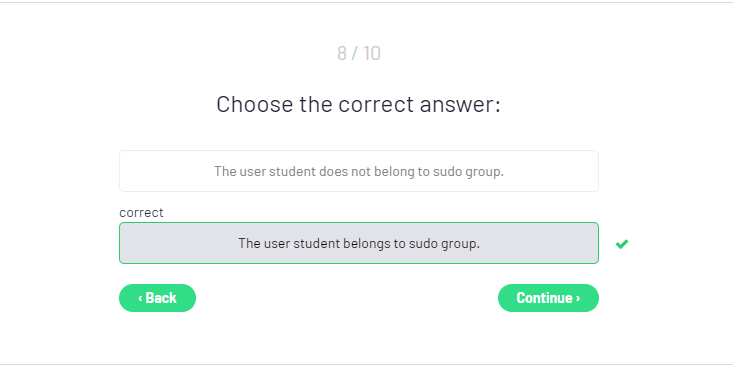Select 'The user student does not belong to sudo group'
Screen dimensions: 733x373
(x=359, y=171)
